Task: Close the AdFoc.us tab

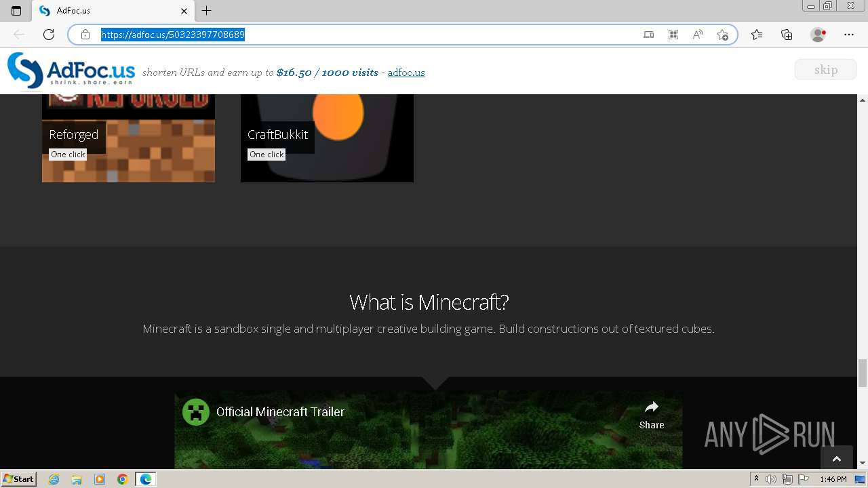Action: point(184,11)
